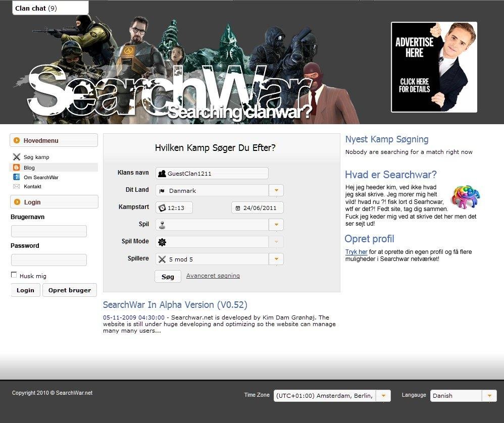504x423 pixels.
Task: Click Tryk her to create a profile
Action: coord(356,252)
